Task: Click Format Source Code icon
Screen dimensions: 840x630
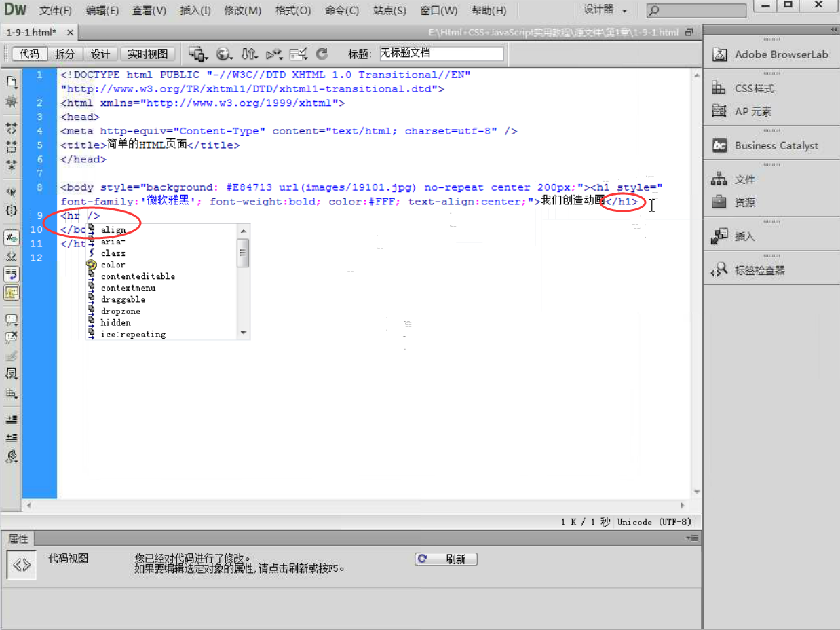Action: click(12, 457)
